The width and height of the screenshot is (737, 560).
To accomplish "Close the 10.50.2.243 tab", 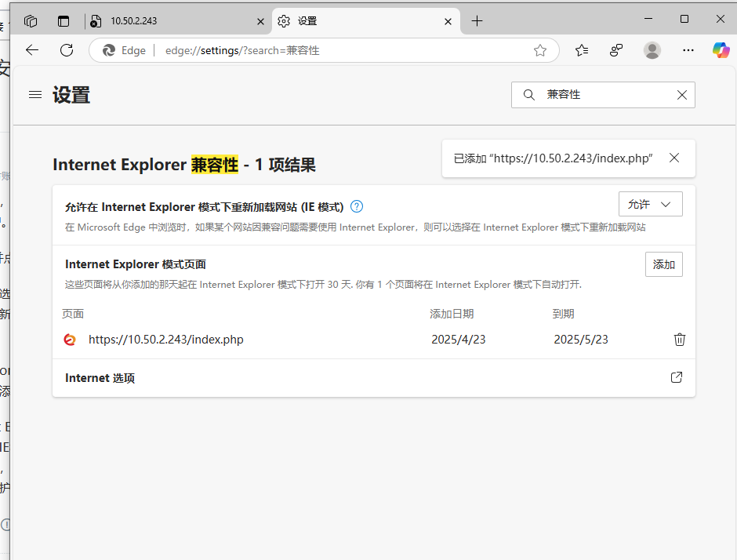I will (260, 21).
